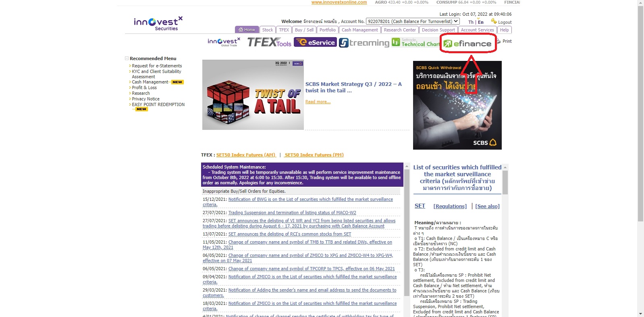This screenshot has height=317, width=644.
Task: Open SET50 Index Futures (PM) link
Action: 314,155
